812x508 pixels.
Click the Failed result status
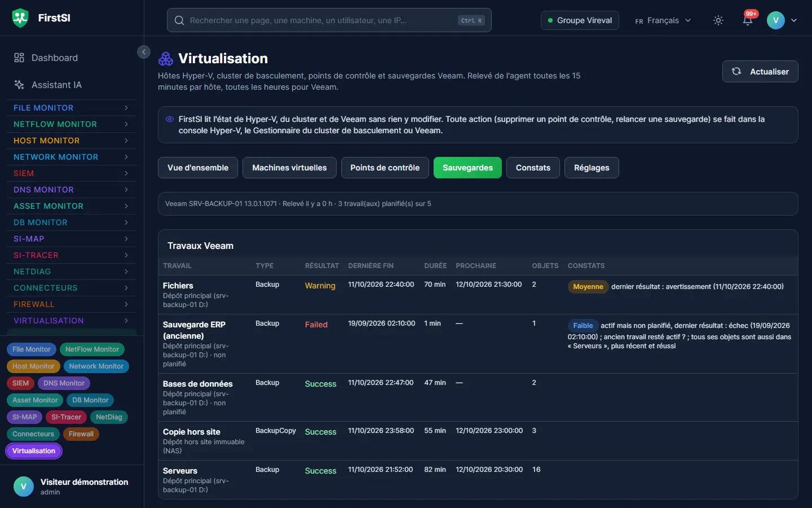[x=316, y=325]
